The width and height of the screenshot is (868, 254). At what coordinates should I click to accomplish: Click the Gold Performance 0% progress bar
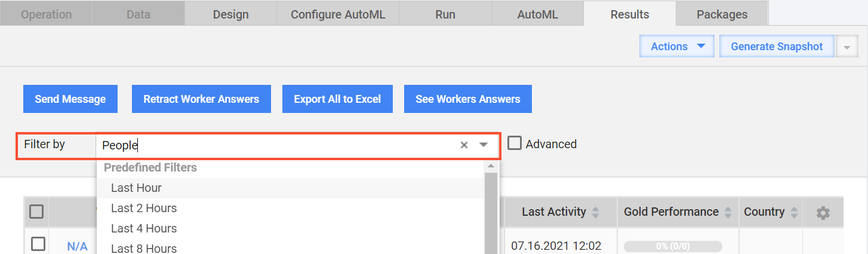(x=673, y=246)
